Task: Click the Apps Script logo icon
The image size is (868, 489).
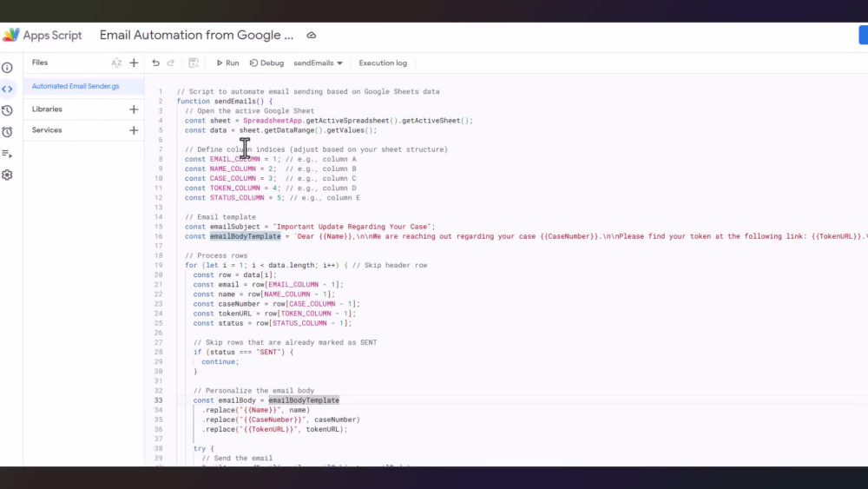Action: pos(10,35)
